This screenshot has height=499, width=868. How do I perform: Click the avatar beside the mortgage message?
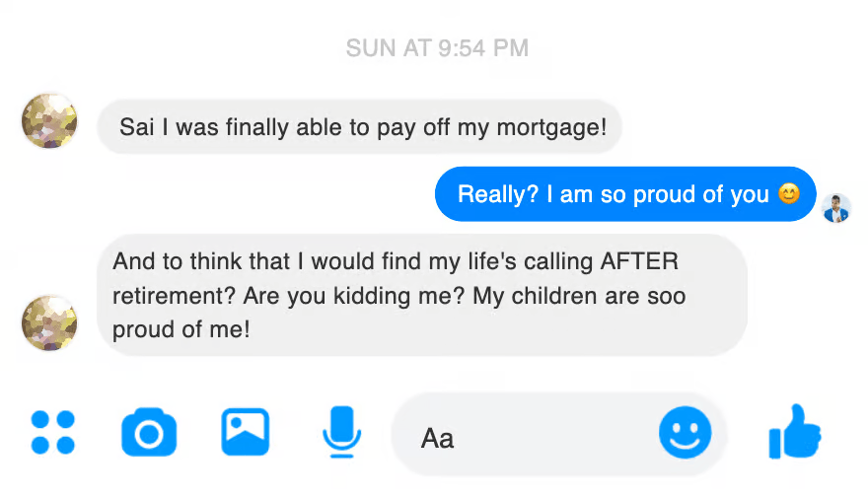click(x=49, y=121)
